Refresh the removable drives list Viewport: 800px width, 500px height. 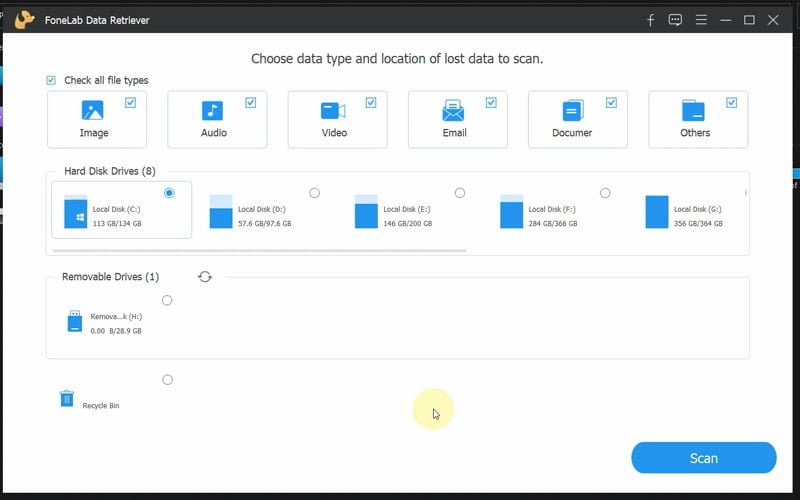point(205,277)
